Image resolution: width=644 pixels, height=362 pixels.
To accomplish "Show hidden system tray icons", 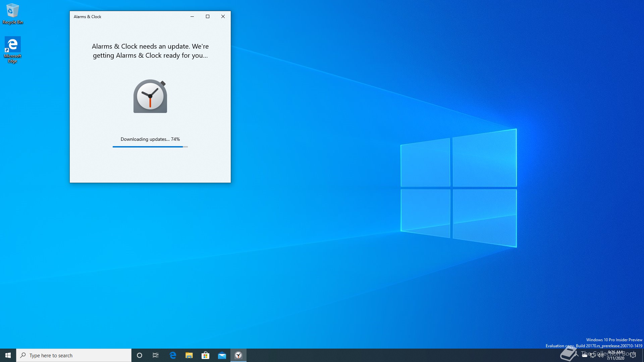I will tap(577, 355).
